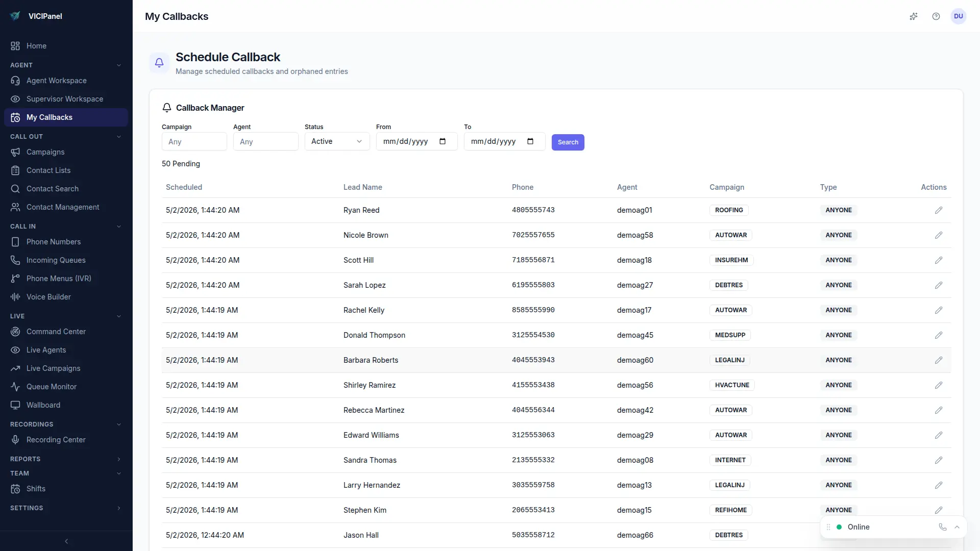This screenshot has height=551, width=980.
Task: Click the drag handle dots on the Online widget
Action: [x=828, y=527]
